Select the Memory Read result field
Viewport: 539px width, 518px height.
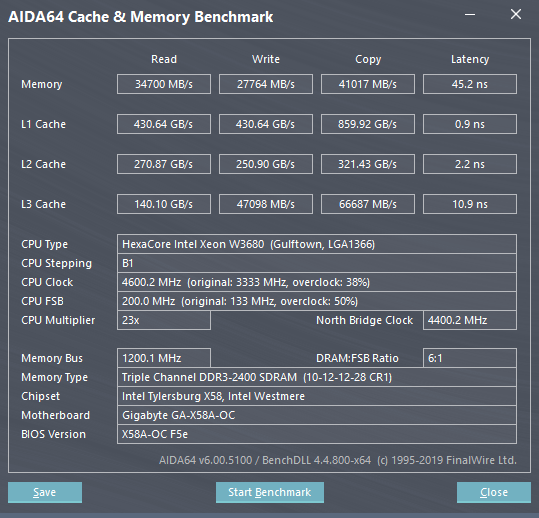click(164, 84)
